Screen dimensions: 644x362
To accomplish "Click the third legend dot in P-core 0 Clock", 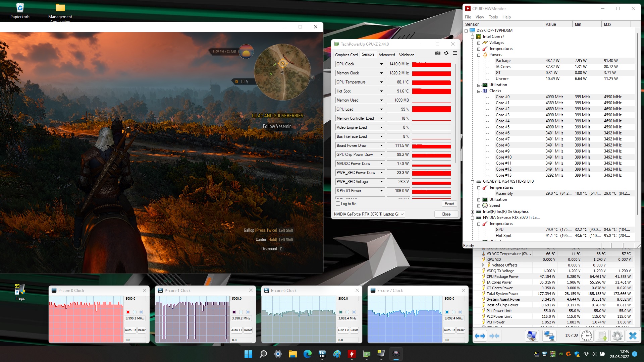I will pyautogui.click(x=141, y=312).
